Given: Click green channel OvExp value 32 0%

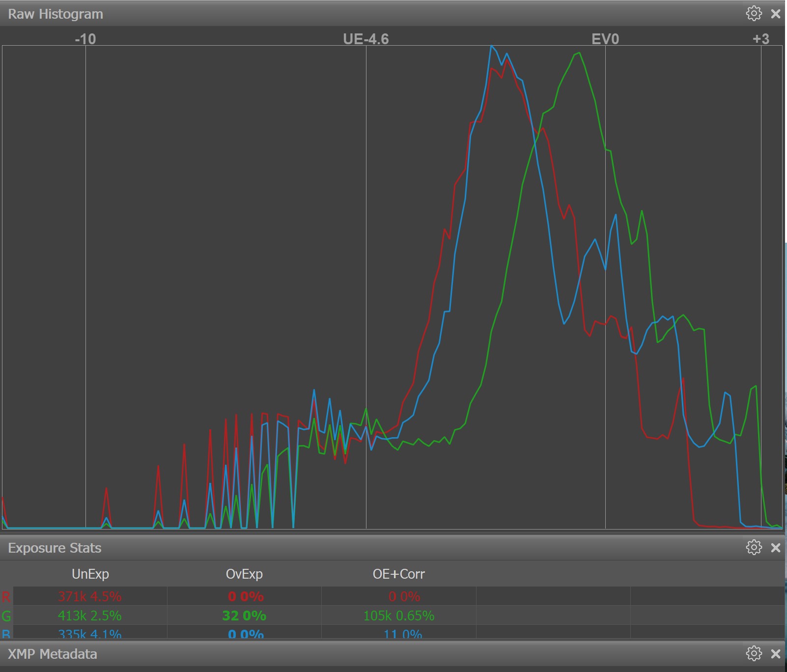Looking at the screenshot, I should 244,616.
